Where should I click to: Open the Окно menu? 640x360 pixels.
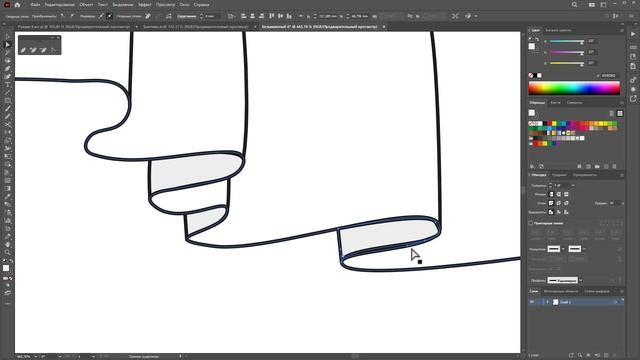click(x=184, y=5)
